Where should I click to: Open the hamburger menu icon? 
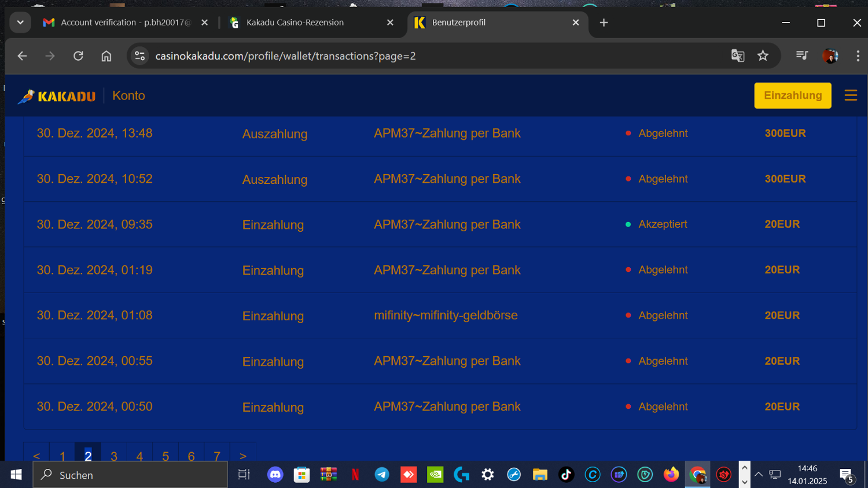[850, 95]
